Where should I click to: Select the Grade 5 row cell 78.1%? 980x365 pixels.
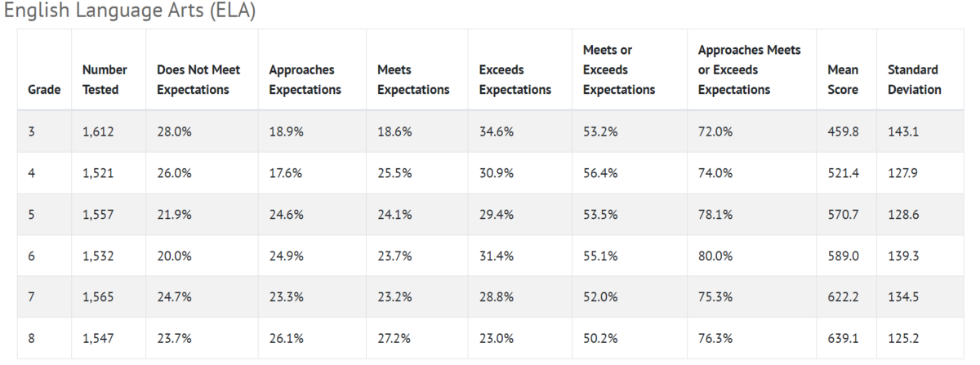715,215
